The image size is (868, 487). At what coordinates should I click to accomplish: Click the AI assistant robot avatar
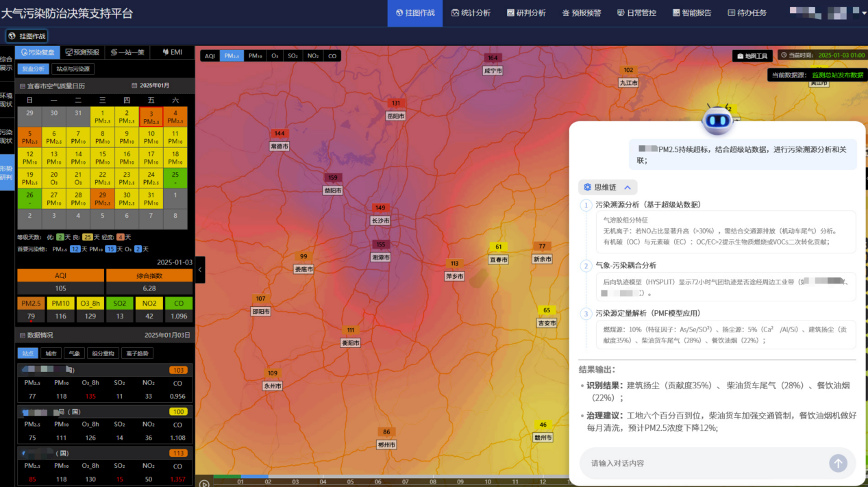tap(718, 120)
